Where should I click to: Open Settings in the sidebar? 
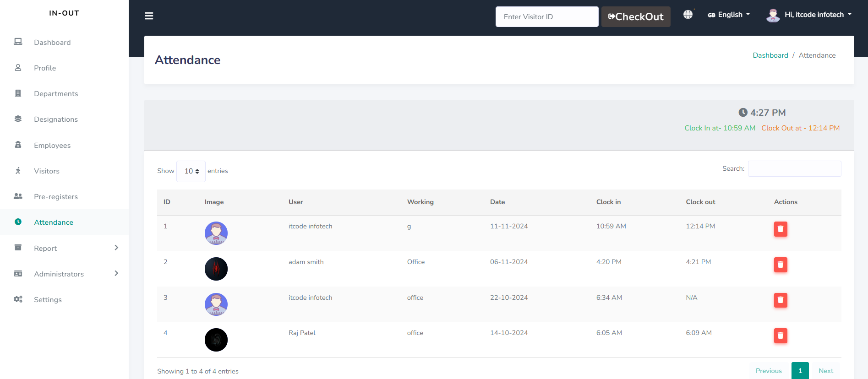48,300
